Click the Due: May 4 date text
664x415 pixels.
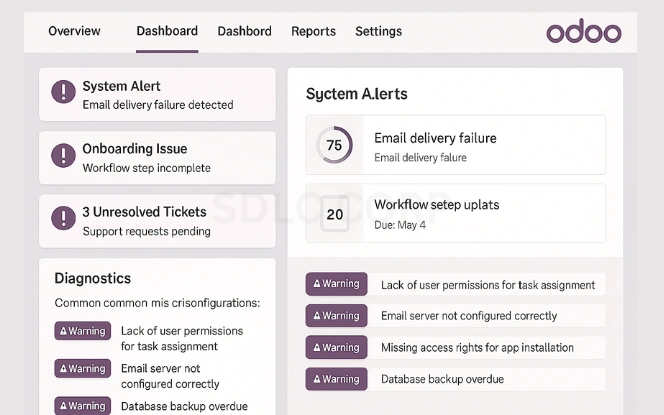tap(400, 225)
